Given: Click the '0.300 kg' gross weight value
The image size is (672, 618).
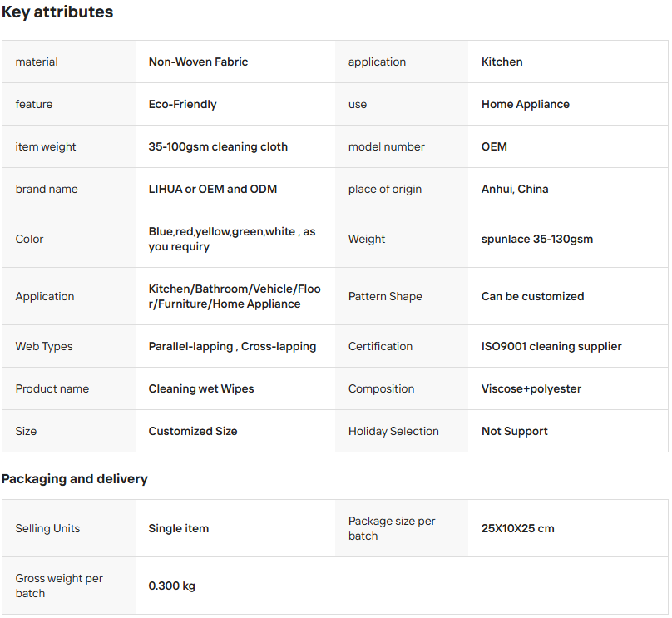Looking at the screenshot, I should [172, 586].
